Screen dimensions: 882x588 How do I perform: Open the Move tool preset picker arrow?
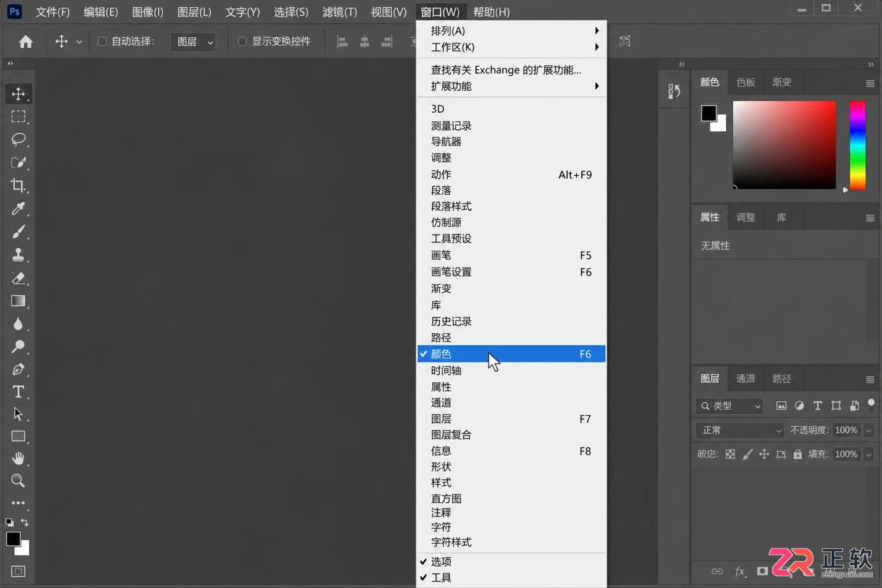(x=79, y=42)
